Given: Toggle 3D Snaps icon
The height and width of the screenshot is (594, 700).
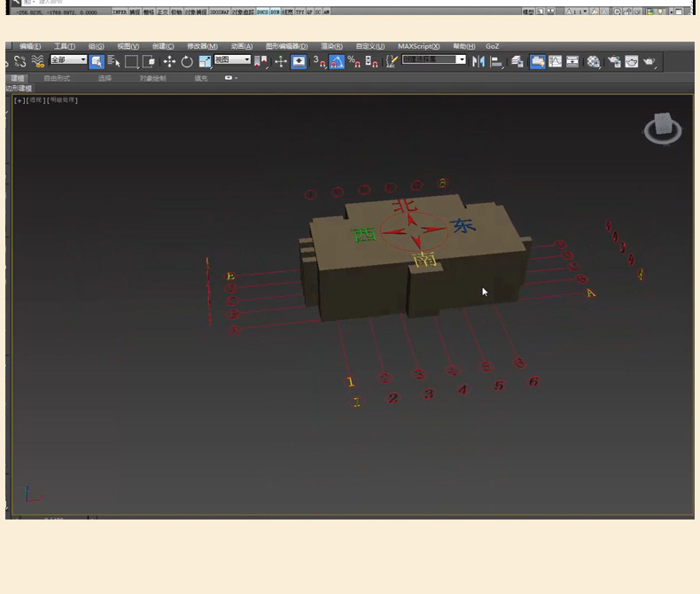Looking at the screenshot, I should (x=319, y=62).
